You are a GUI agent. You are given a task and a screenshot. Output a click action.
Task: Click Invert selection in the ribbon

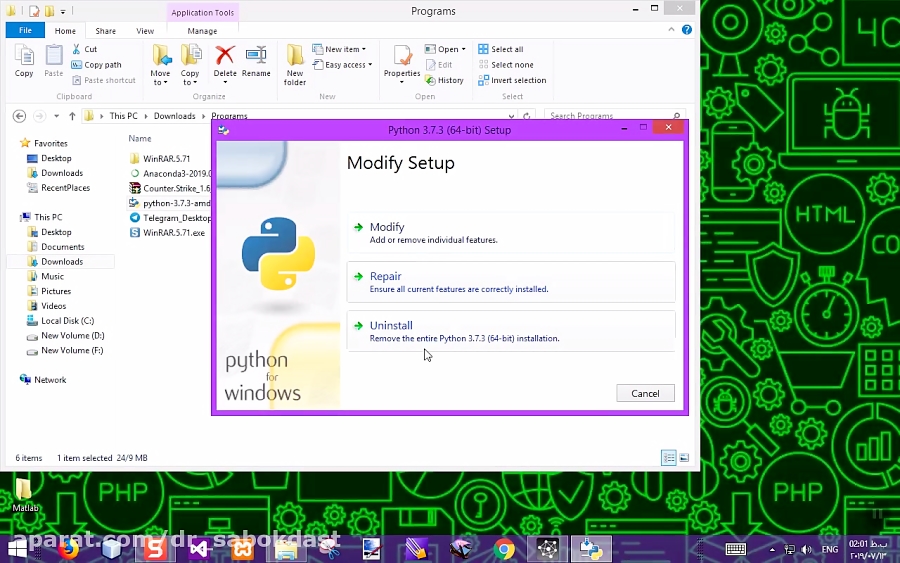click(512, 80)
